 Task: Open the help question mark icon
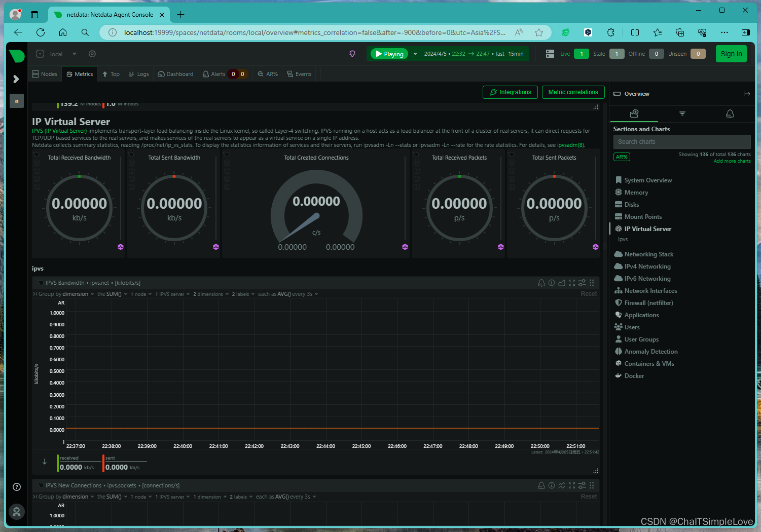coord(17,487)
